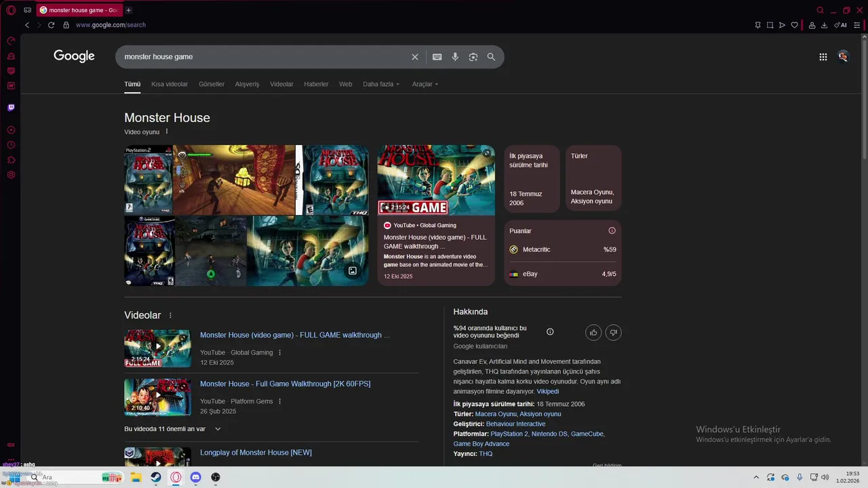This screenshot has width=868, height=488.
Task: Open more options for Global Gaming video
Action: 279,352
